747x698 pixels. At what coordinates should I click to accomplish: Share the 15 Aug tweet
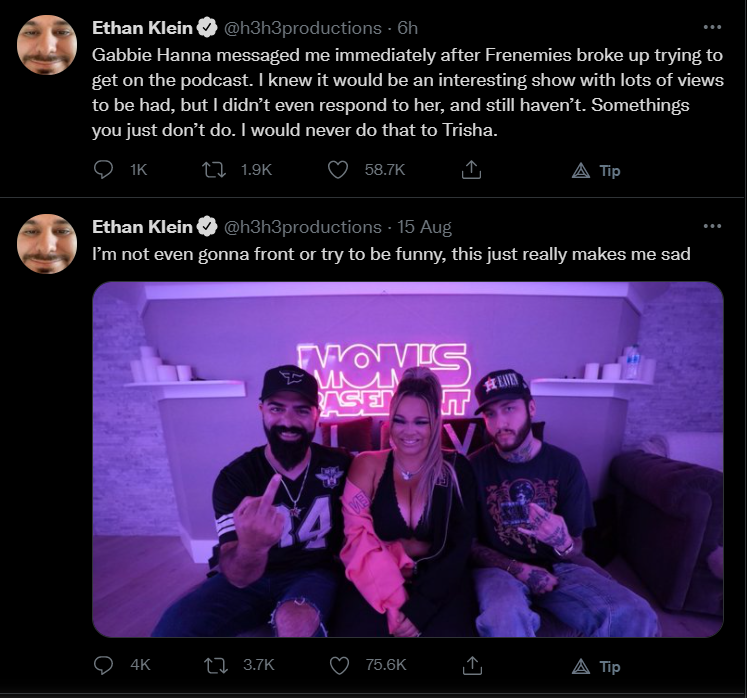click(x=472, y=665)
